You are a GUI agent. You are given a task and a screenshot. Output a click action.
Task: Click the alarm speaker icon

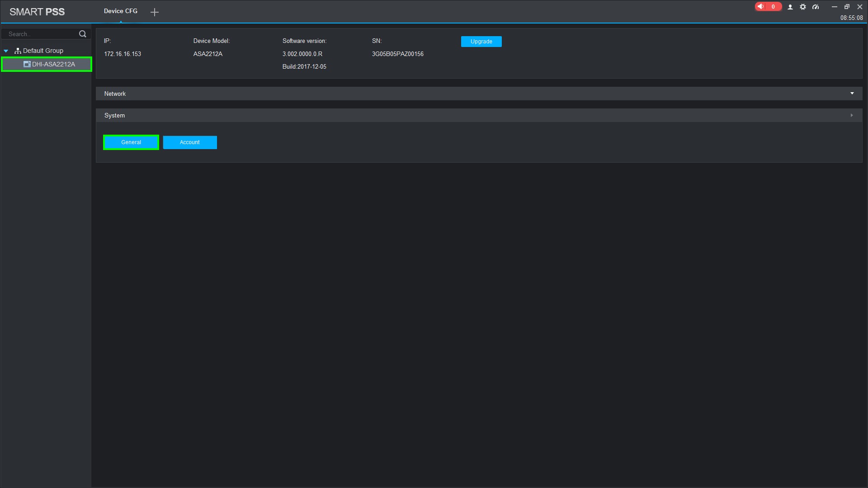click(x=761, y=7)
